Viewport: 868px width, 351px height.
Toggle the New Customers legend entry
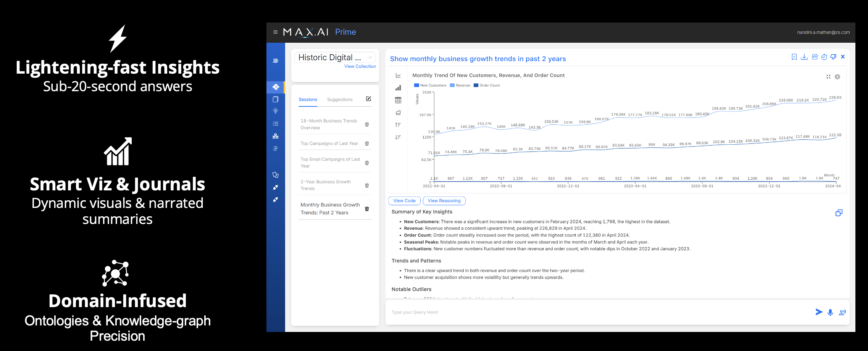[x=430, y=85]
